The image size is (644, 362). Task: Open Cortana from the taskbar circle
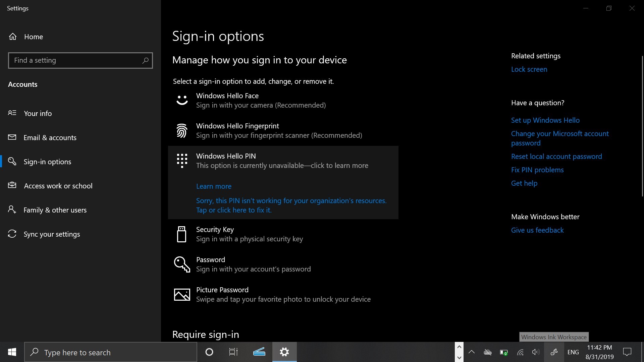209,352
